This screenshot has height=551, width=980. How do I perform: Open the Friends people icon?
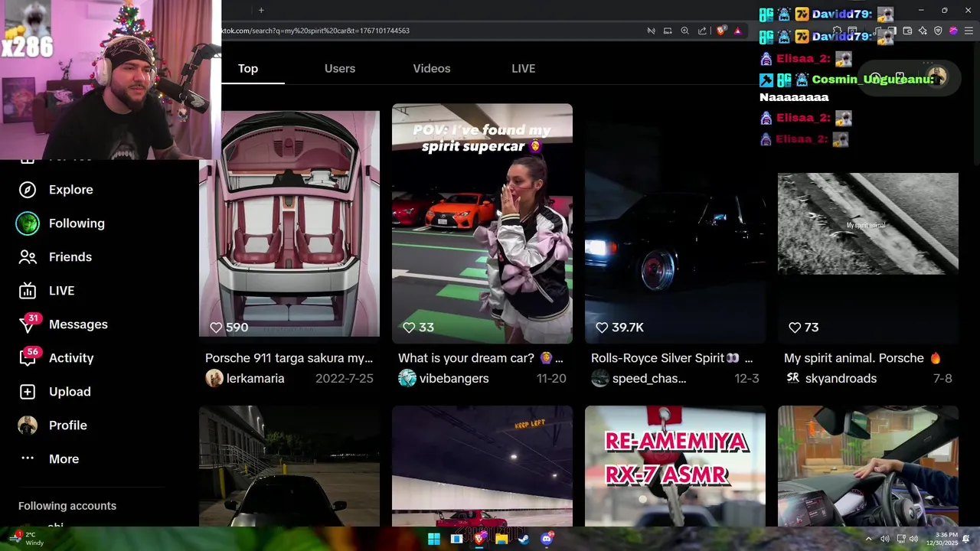coord(28,257)
